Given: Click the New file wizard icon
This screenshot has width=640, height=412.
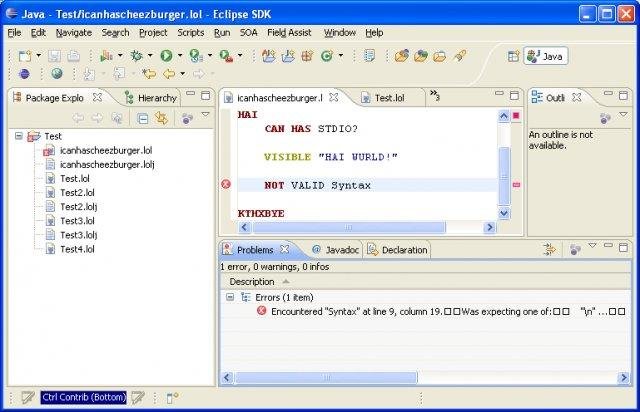Looking at the screenshot, I should (25, 56).
